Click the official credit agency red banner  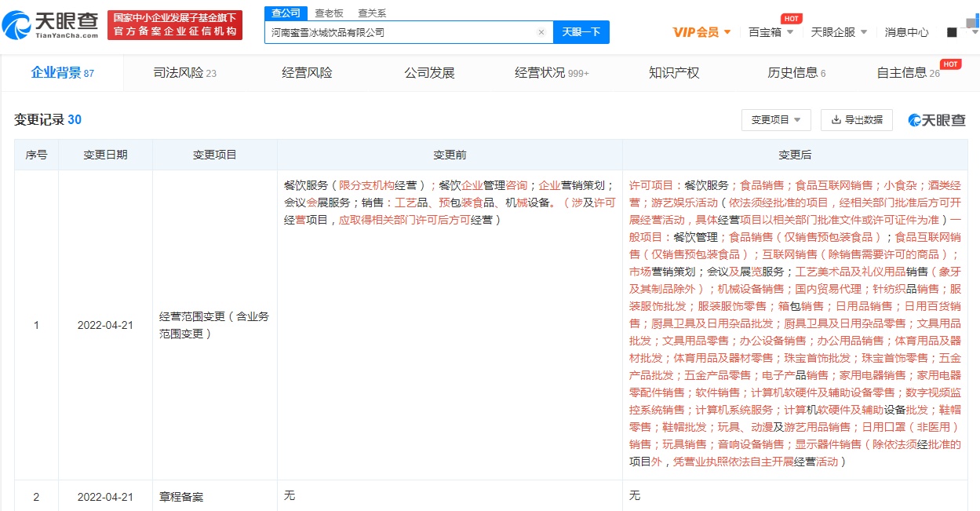175,25
